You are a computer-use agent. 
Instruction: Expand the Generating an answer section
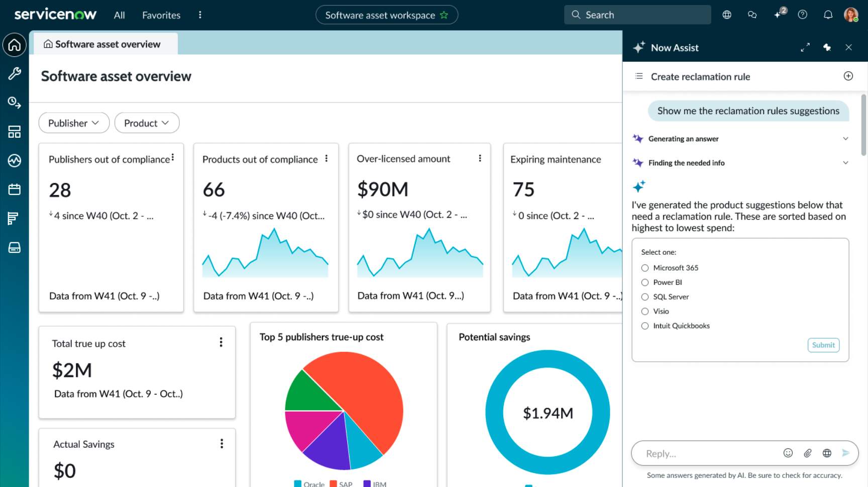tap(845, 139)
